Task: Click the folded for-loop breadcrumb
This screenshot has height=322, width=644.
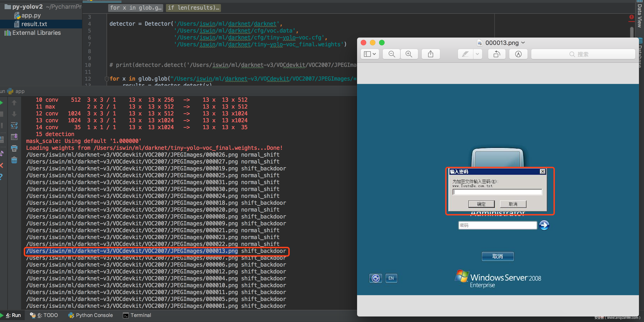Action: (136, 8)
